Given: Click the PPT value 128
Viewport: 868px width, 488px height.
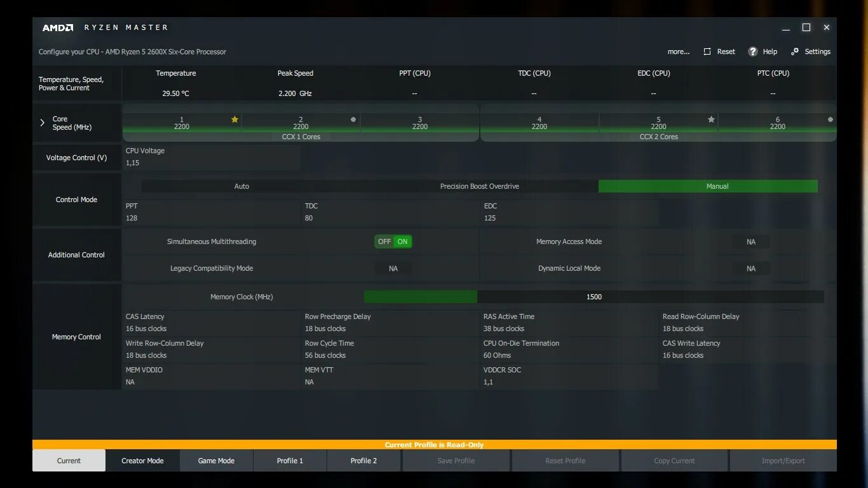Looking at the screenshot, I should [132, 218].
